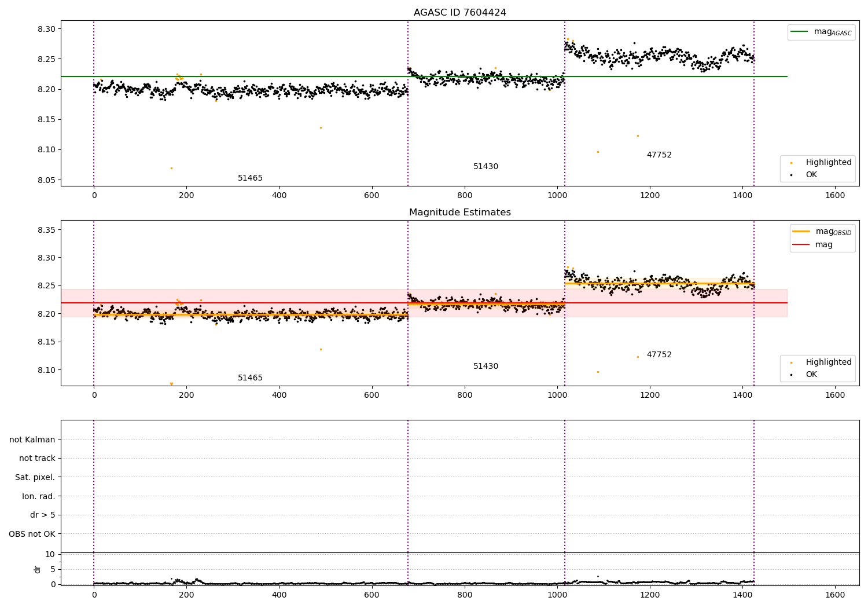Click the outlier point near 8.07 in top plot

click(171, 168)
